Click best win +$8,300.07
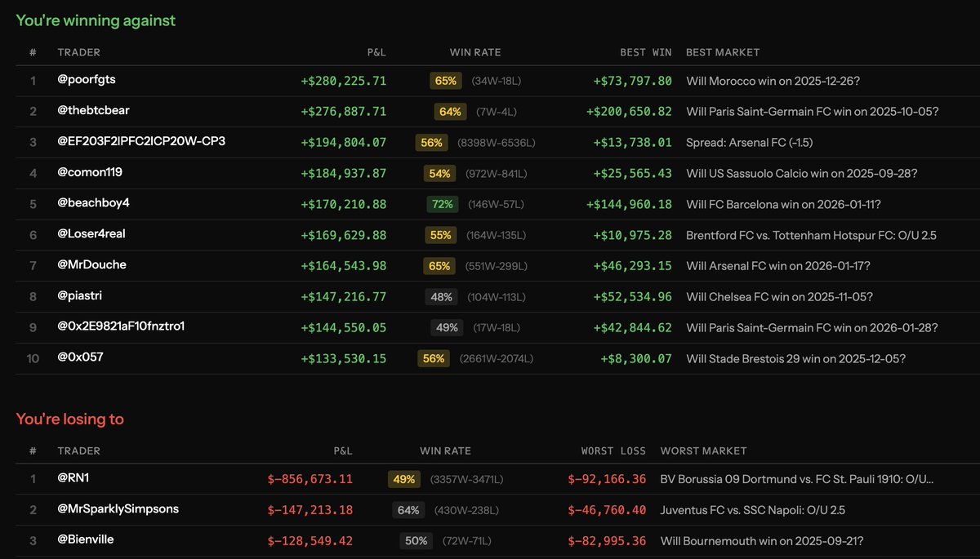 636,358
